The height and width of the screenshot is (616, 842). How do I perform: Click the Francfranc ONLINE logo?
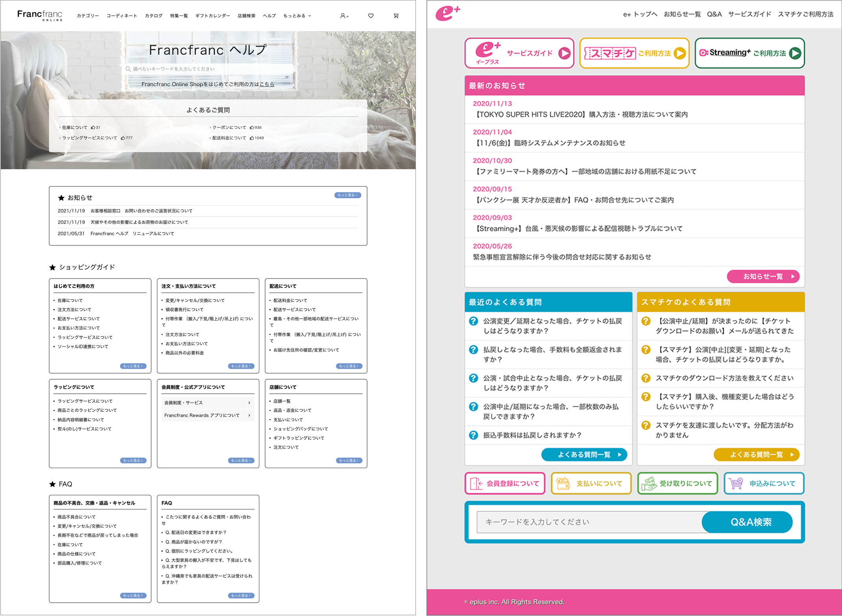[40, 15]
